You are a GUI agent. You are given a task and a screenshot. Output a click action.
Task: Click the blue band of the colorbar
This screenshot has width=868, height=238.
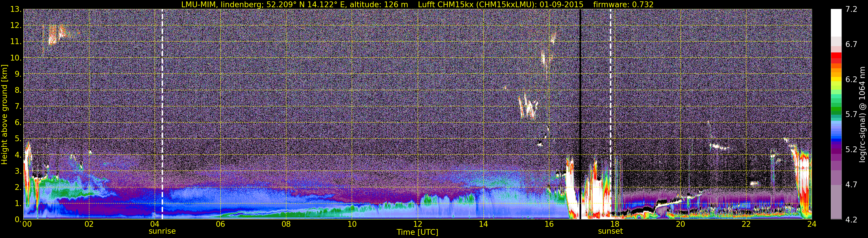click(x=836, y=137)
